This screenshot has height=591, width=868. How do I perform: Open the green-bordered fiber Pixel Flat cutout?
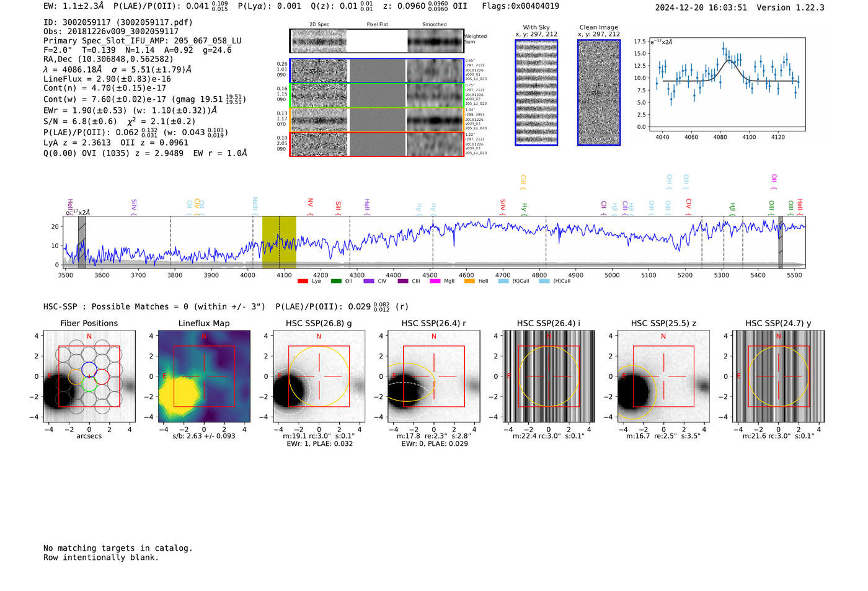click(377, 96)
